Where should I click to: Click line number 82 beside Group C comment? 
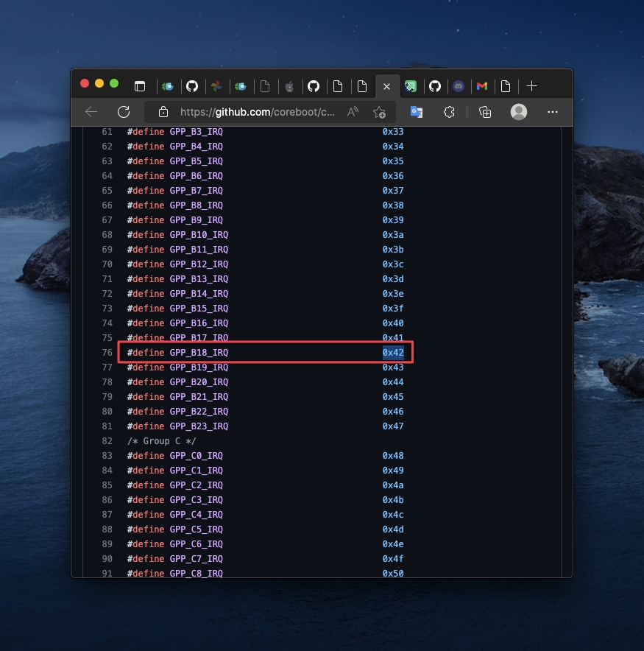(x=107, y=441)
